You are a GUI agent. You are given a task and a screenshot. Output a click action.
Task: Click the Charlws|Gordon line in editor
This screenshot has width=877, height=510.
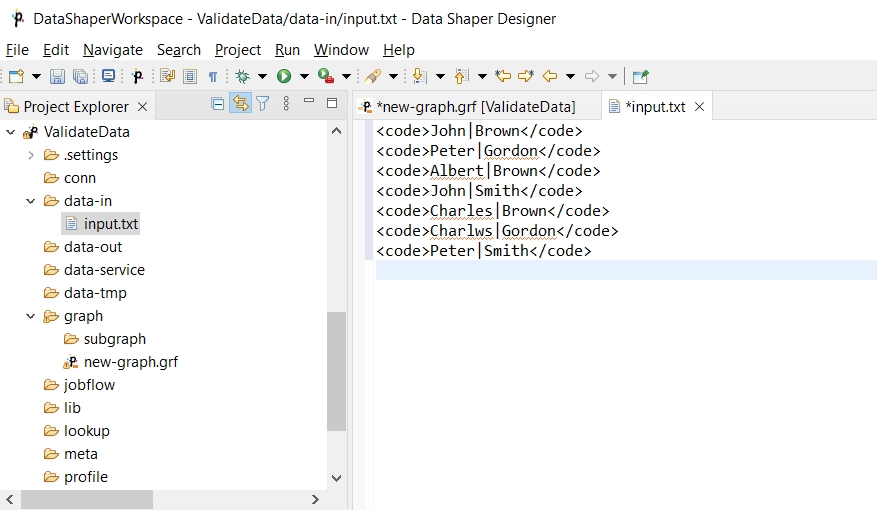pos(497,231)
